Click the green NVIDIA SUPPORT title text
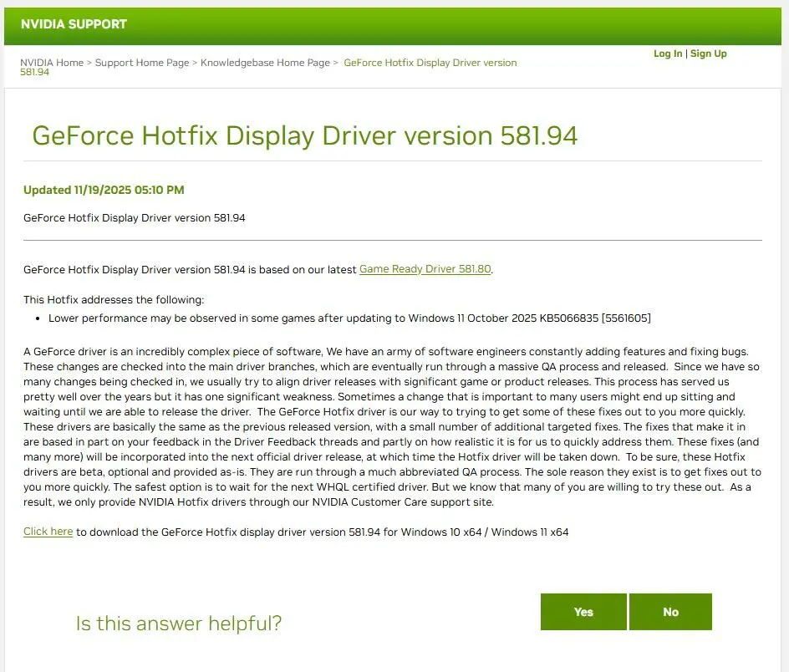The image size is (789, 672). pos(73,24)
